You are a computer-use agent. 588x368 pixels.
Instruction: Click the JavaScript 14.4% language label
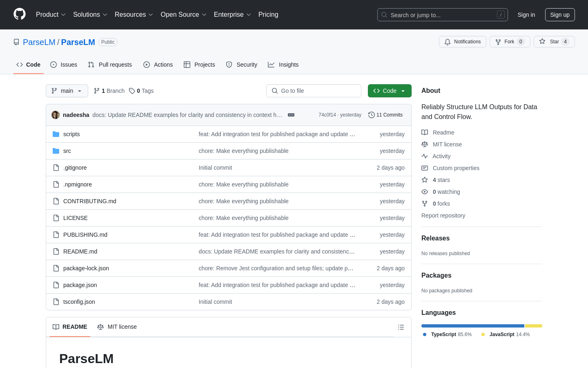pos(506,334)
